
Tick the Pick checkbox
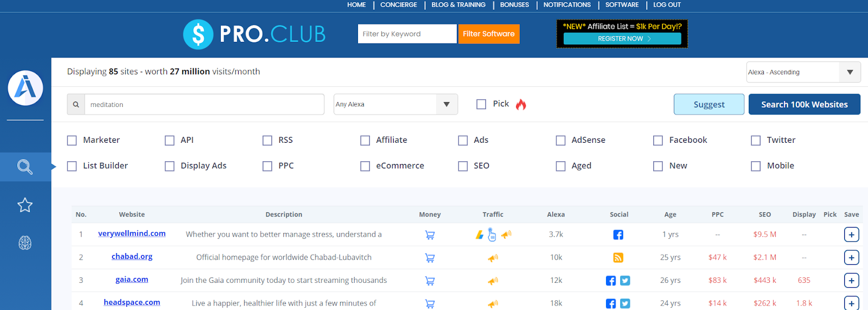coord(481,104)
